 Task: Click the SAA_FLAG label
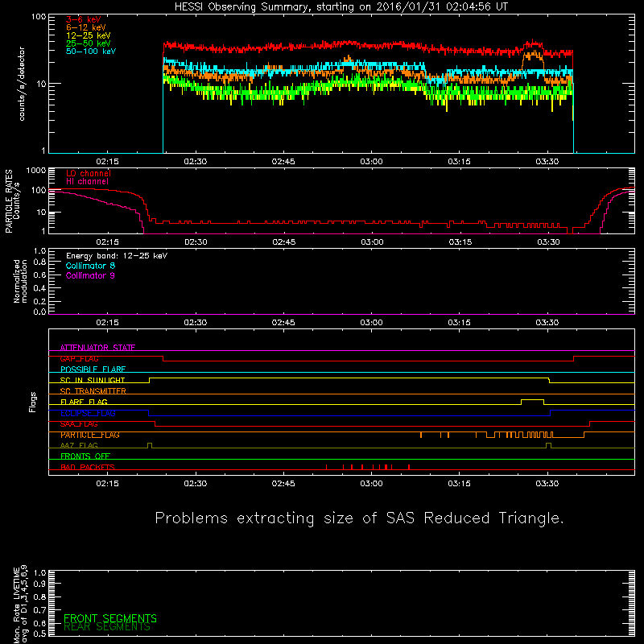(x=79, y=424)
